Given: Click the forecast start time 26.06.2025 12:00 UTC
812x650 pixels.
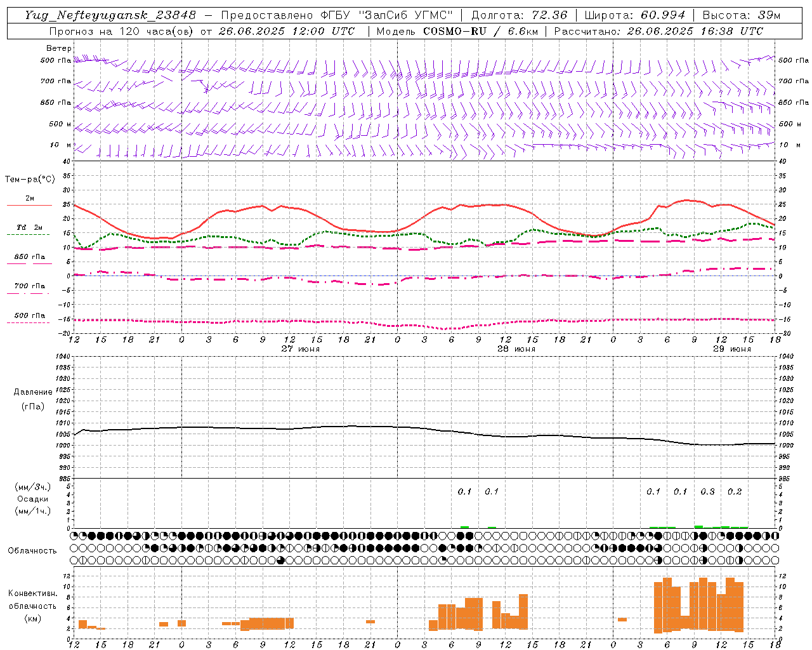Looking at the screenshot, I should [x=286, y=31].
